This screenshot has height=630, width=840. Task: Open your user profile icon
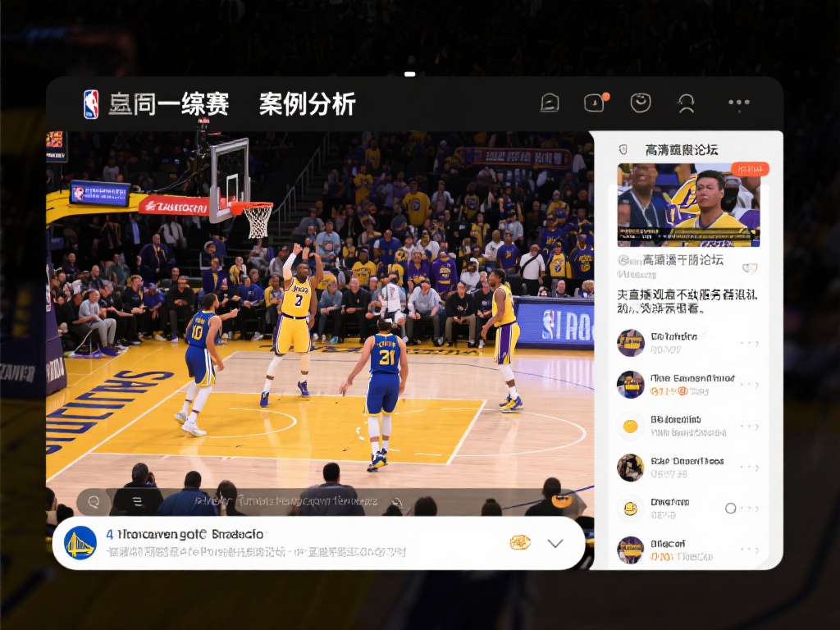point(686,102)
